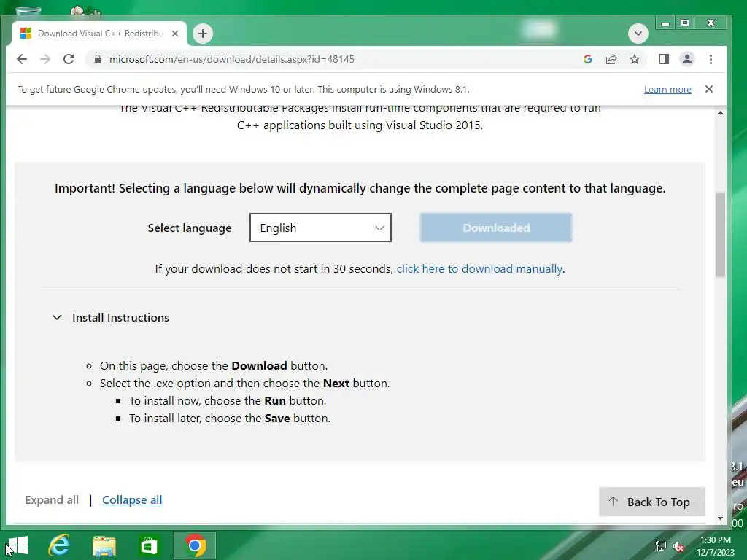Click here to download manually link
This screenshot has height=560, width=747.
479,268
